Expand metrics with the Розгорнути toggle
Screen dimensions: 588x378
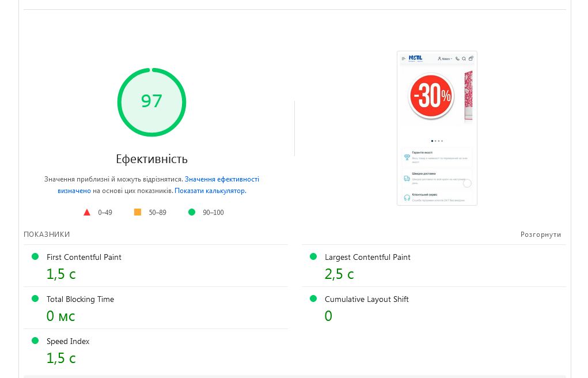point(540,235)
